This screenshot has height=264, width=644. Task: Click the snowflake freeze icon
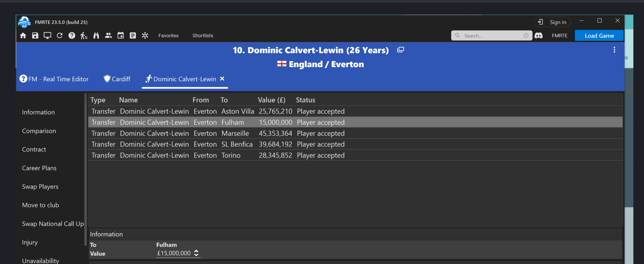click(145, 36)
